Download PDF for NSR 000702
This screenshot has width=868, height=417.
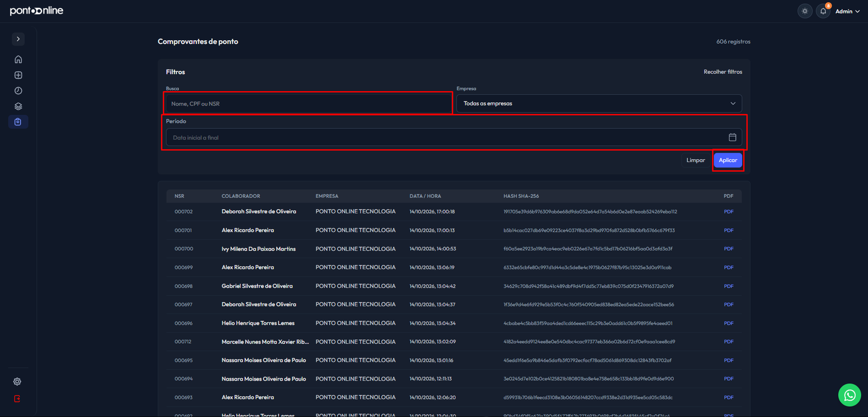(729, 212)
